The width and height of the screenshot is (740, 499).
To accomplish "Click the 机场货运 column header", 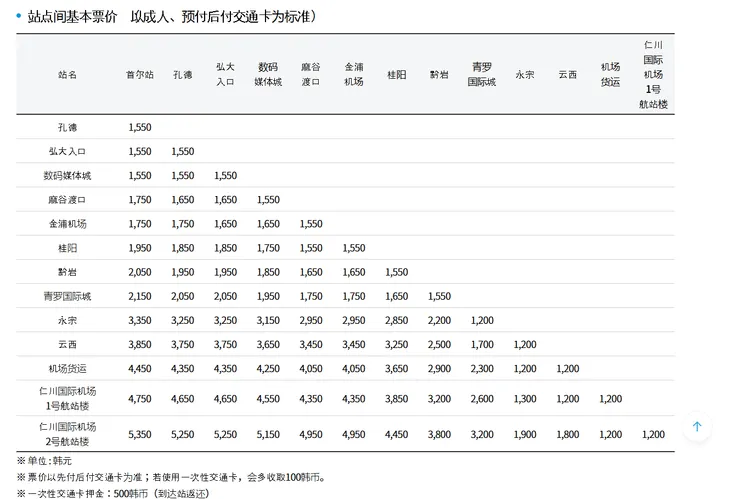I will pos(610,75).
